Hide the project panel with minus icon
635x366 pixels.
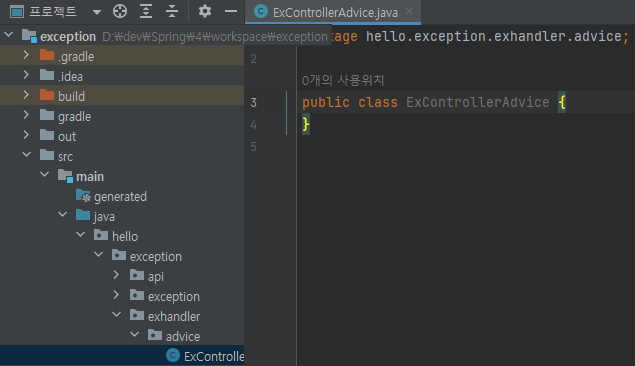click(231, 11)
